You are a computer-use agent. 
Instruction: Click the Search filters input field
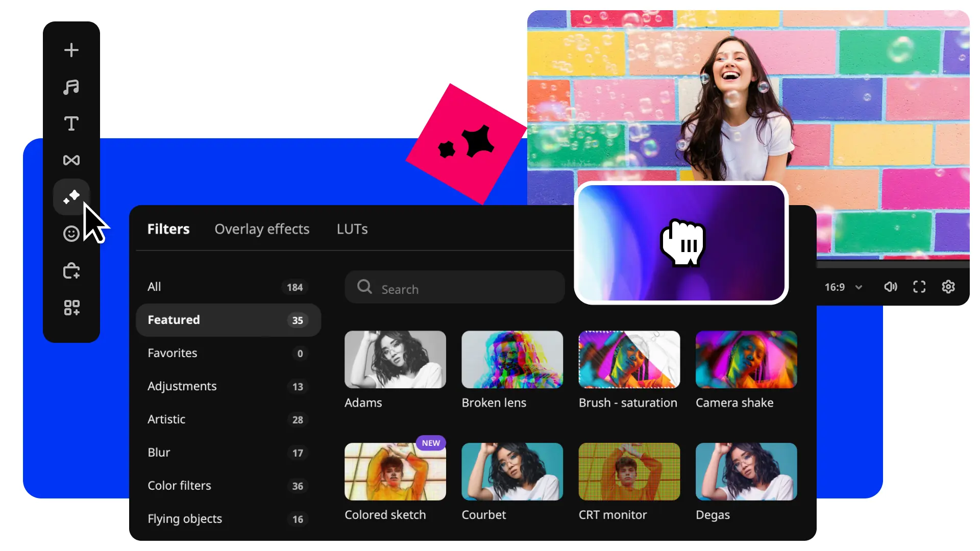click(455, 287)
